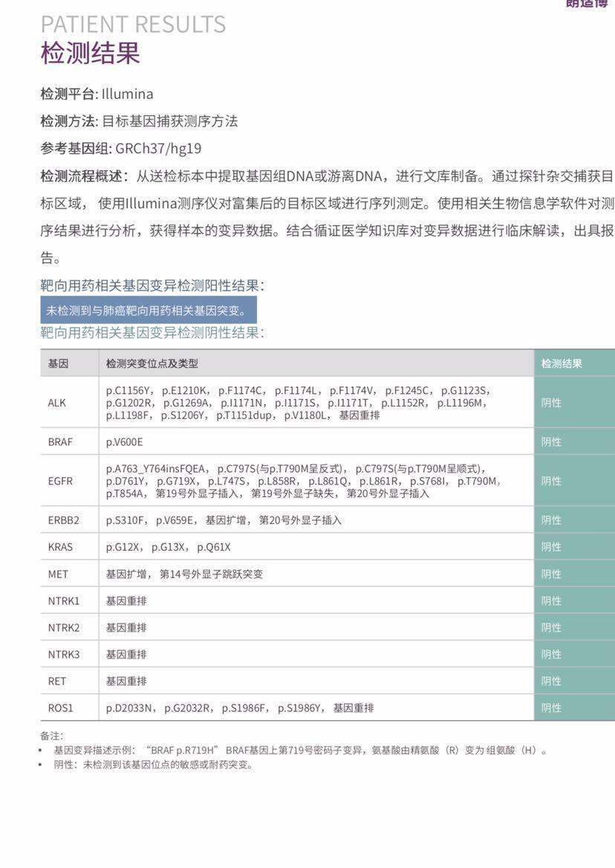
Task: Select the 检测平台 Illumina line
Action: 97,94
